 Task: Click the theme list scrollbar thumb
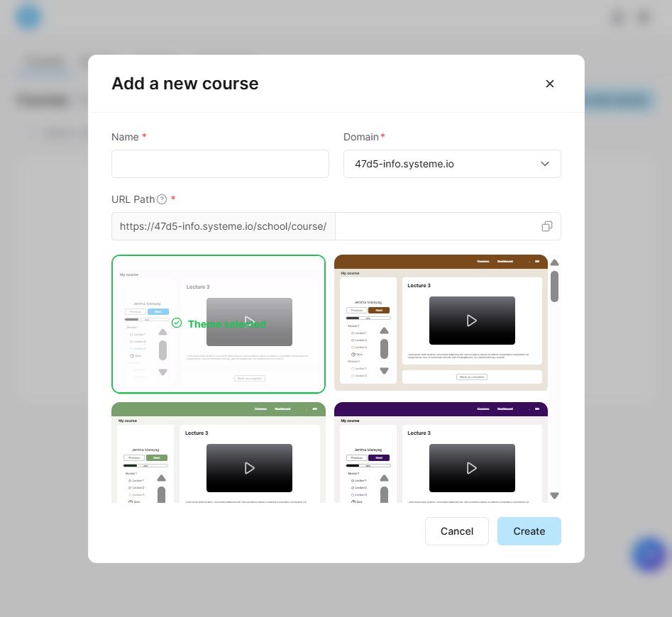[x=554, y=287]
